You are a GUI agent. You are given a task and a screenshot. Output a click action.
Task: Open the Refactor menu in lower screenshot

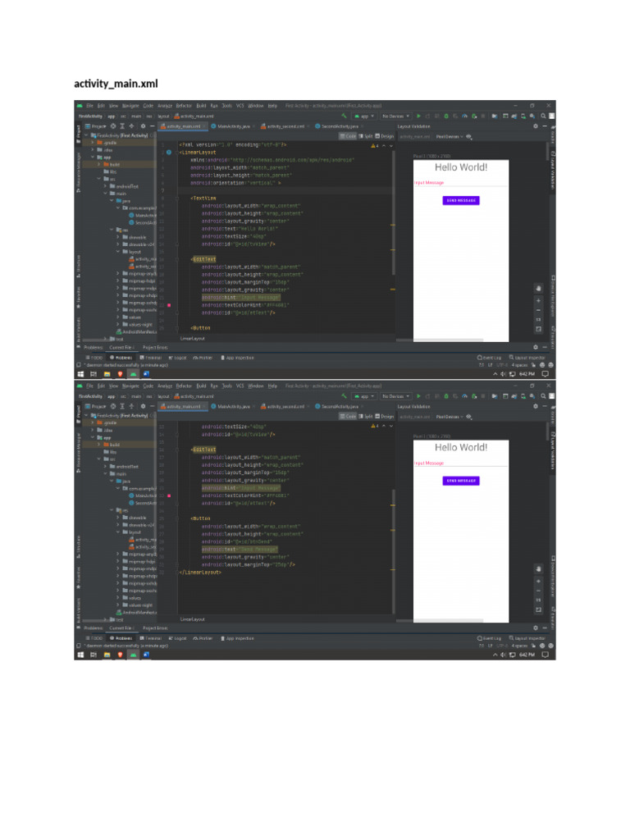(x=184, y=386)
